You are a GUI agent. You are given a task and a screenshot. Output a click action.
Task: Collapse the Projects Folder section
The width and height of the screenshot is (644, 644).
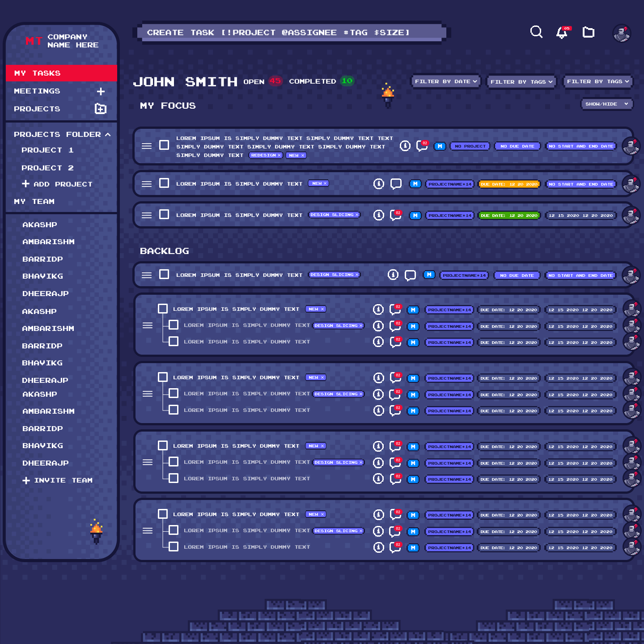pos(108,135)
